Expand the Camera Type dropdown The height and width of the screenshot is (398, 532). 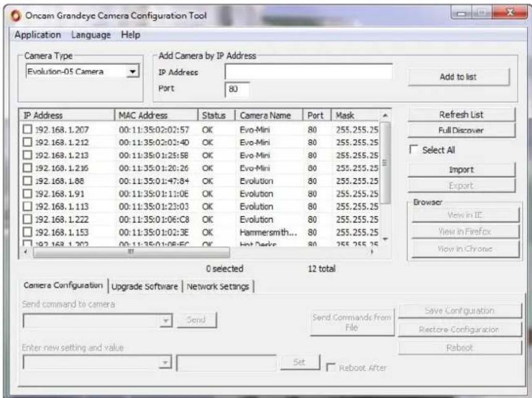(133, 72)
